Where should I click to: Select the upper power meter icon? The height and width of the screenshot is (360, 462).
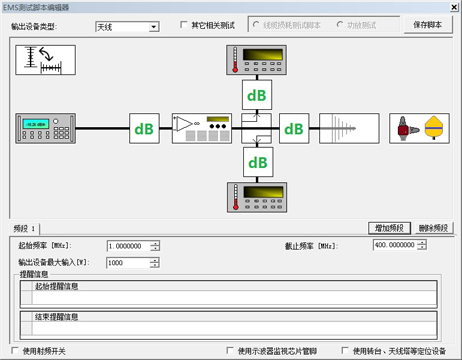pos(256,60)
